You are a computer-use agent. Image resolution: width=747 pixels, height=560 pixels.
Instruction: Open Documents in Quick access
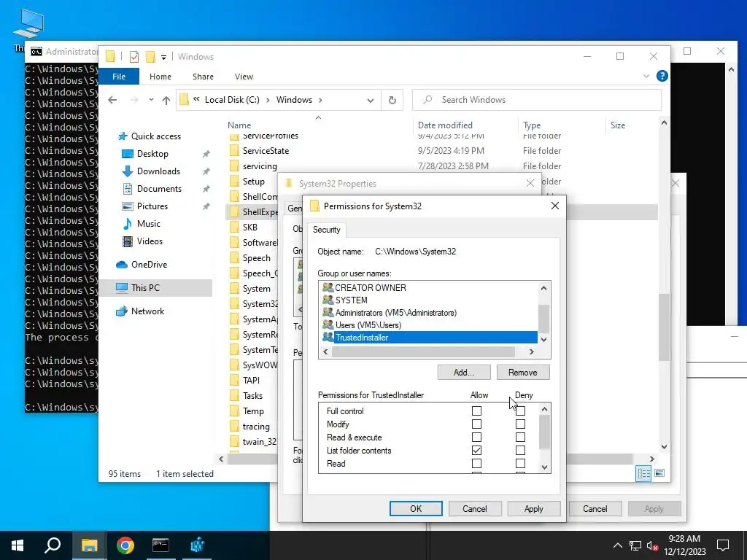pos(159,189)
